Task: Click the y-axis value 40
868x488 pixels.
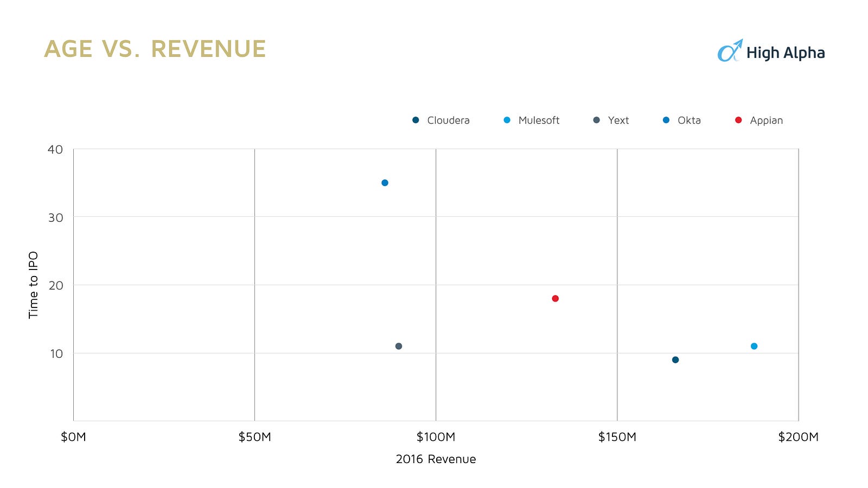Action: click(55, 150)
